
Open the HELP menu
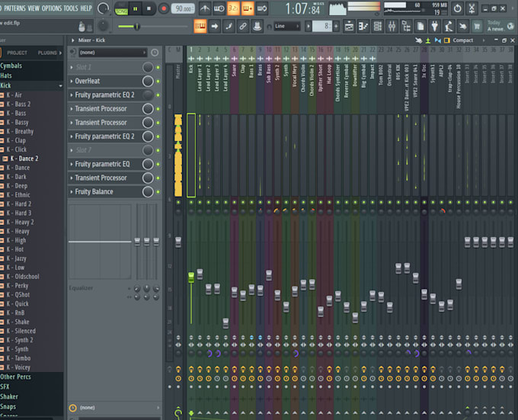[x=86, y=8]
